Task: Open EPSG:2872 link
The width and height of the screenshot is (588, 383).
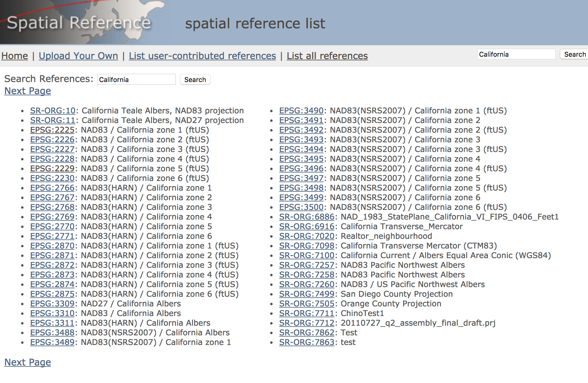Action: [52, 265]
